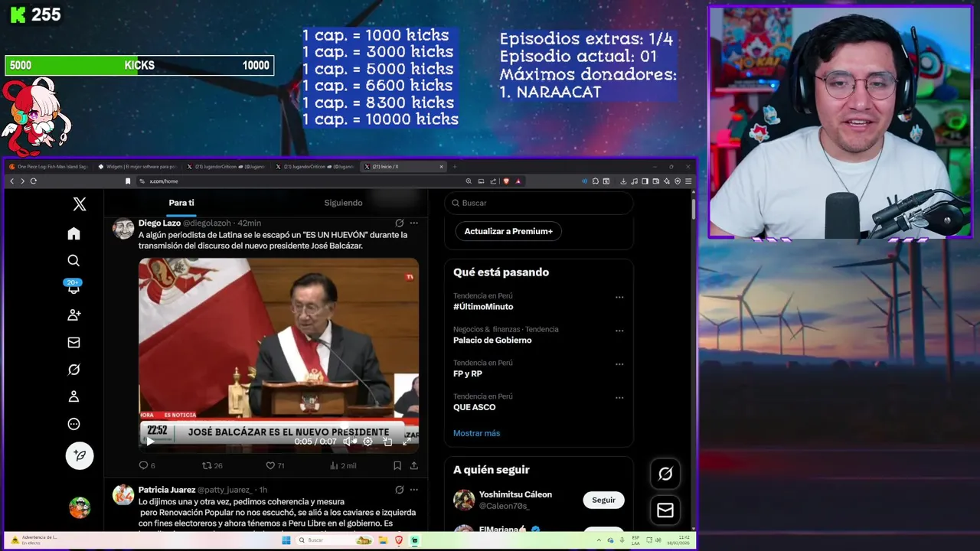Follow Yoshimitsu Cáleon with Seguir button
This screenshot has width=980, height=551.
[603, 500]
